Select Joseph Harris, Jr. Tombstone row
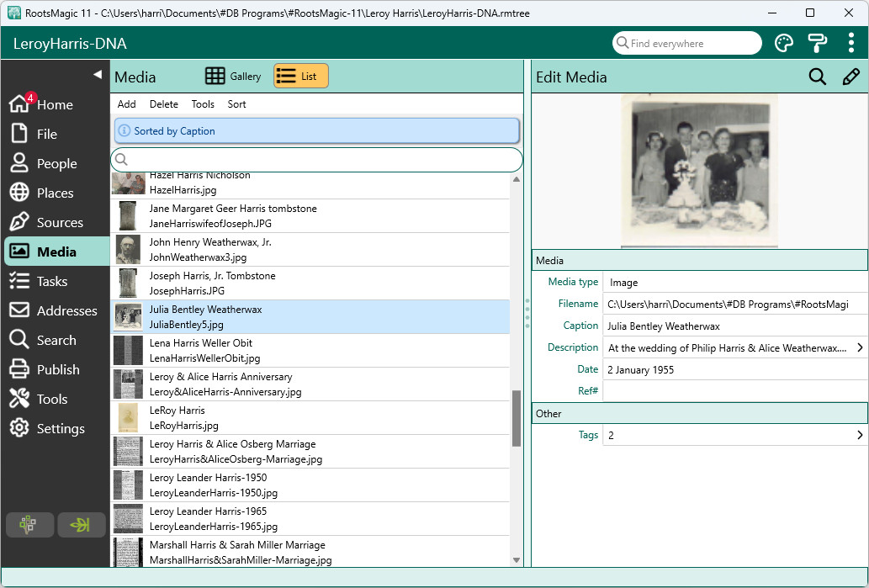The height and width of the screenshot is (588, 869). coord(310,283)
